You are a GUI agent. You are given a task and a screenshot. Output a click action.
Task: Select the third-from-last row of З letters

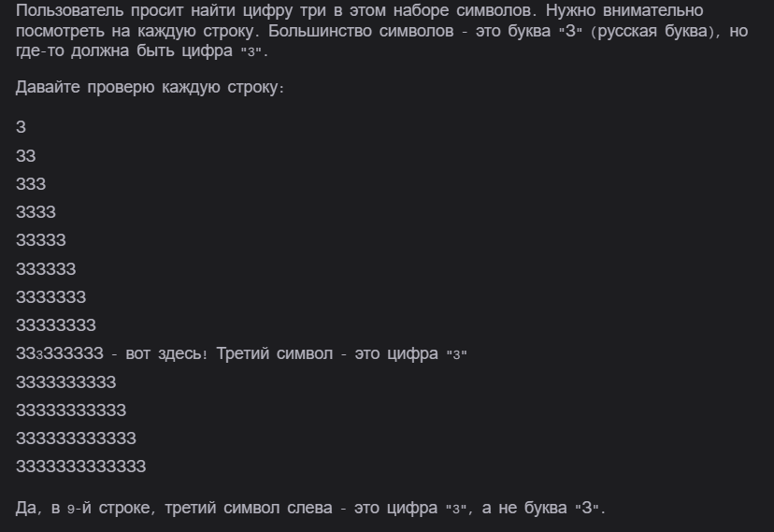pyautogui.click(x=71, y=410)
